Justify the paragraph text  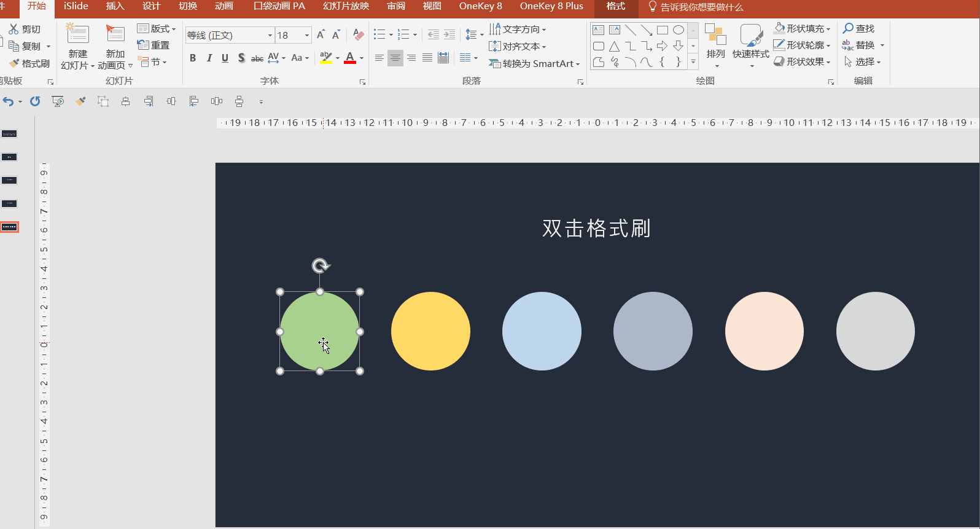point(427,58)
